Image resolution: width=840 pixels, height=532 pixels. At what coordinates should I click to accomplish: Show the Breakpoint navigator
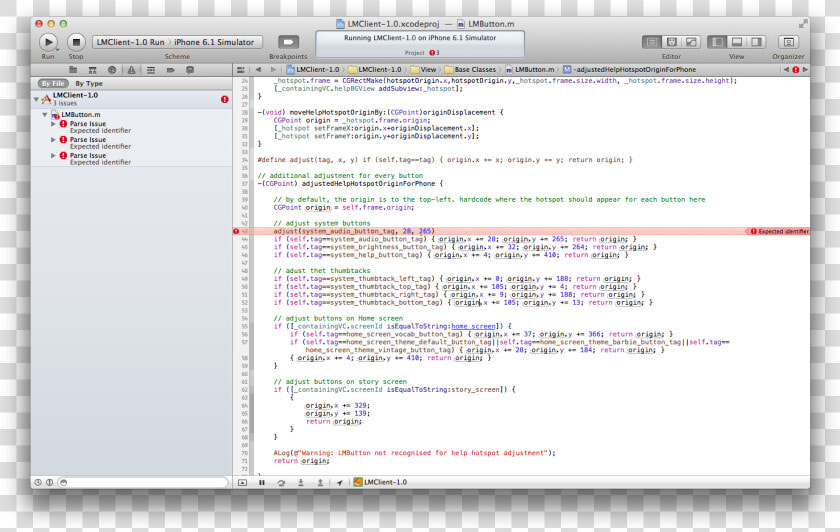click(x=170, y=70)
